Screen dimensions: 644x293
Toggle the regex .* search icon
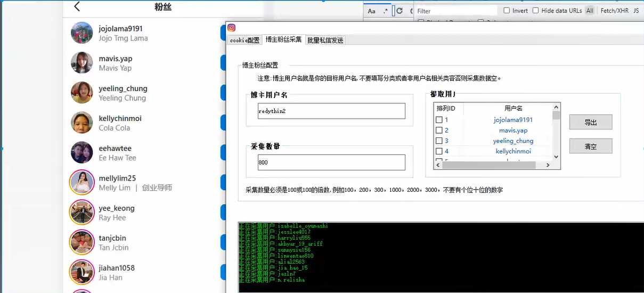click(386, 11)
